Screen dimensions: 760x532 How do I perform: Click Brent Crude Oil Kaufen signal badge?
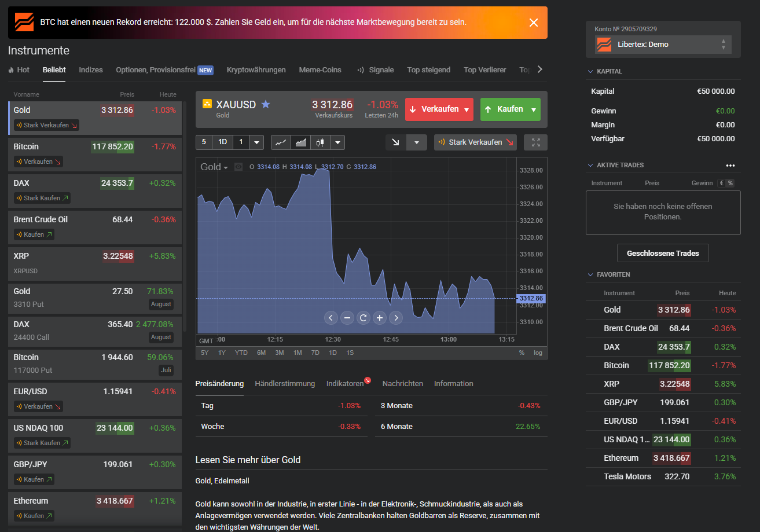point(34,234)
